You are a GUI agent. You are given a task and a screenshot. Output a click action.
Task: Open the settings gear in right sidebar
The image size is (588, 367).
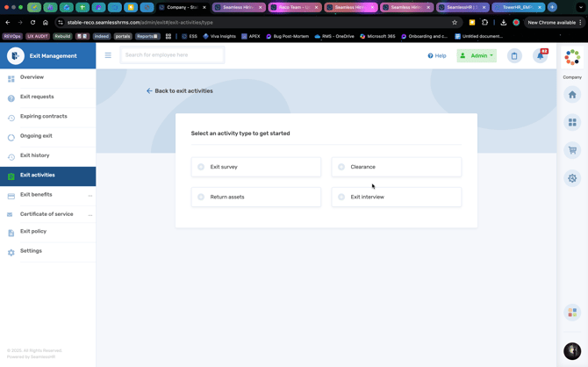click(x=572, y=178)
